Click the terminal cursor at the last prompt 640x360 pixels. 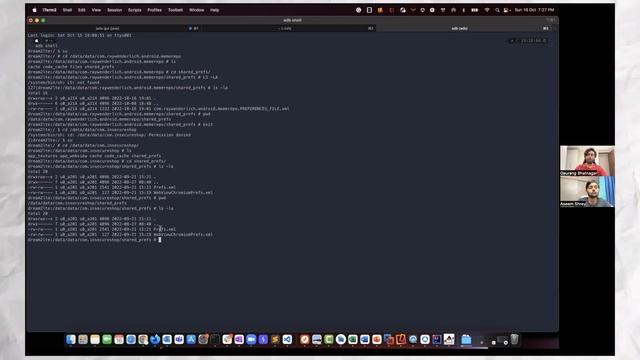pyautogui.click(x=160, y=240)
